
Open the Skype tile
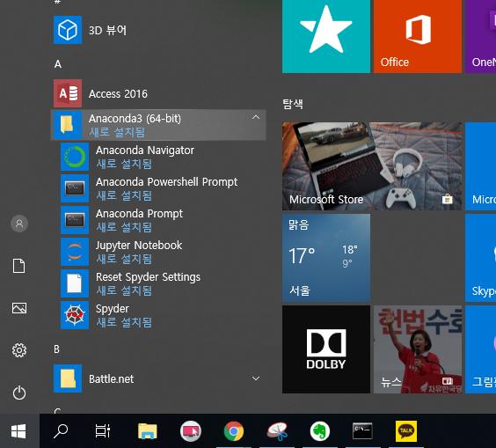[480, 258]
